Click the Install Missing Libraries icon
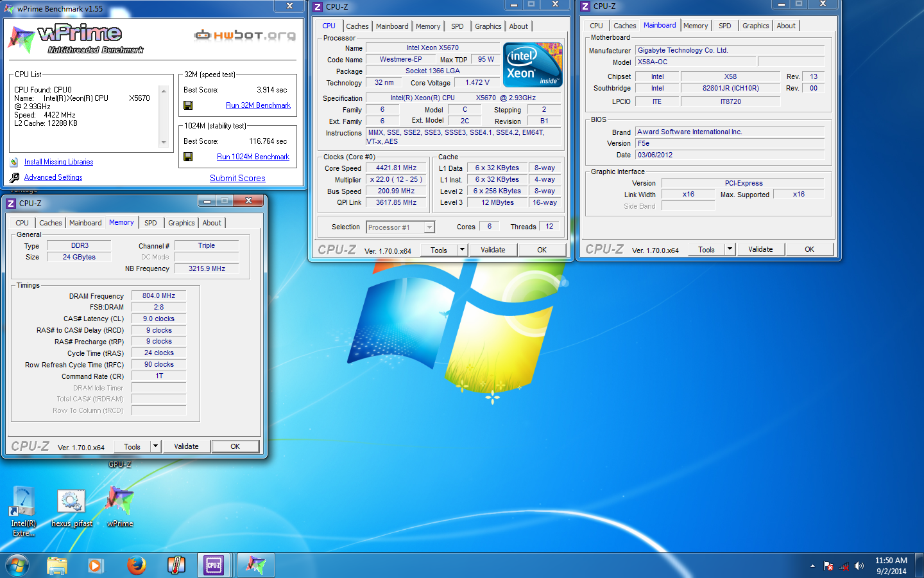924x578 pixels. point(14,162)
